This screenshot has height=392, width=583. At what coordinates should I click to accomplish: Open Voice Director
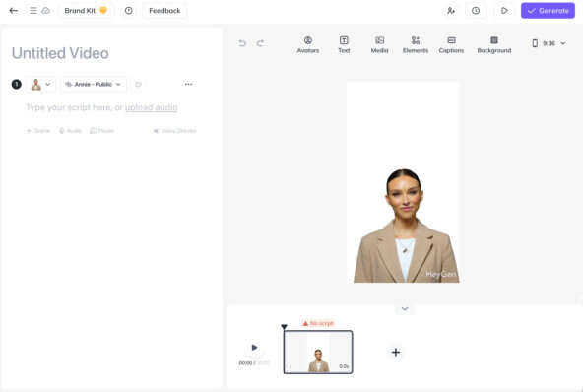(174, 131)
